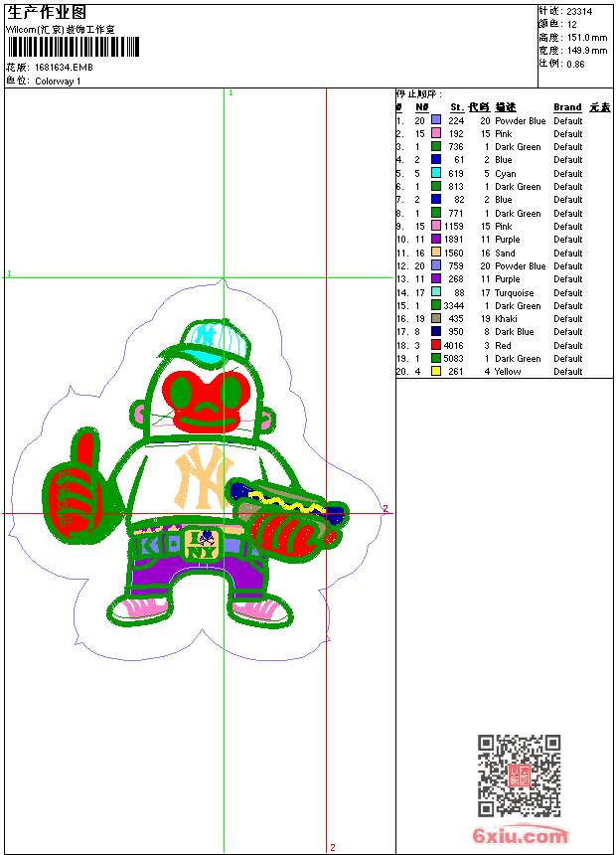This screenshot has height=855, width=616.
Task: Select the Blue swatch beside stitch count 82
Action: tap(436, 199)
